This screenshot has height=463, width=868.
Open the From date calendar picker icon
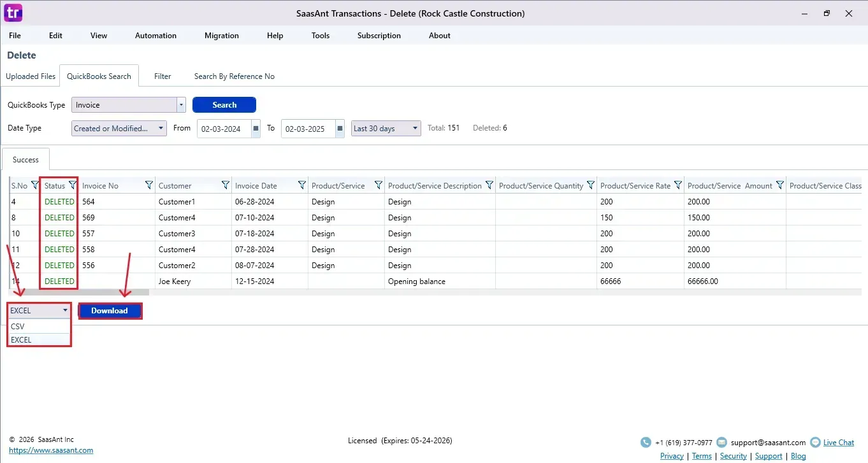(256, 128)
